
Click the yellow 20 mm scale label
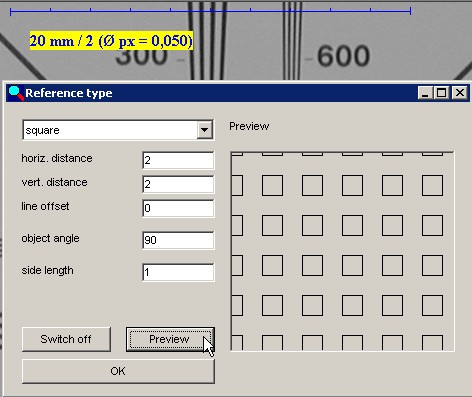click(111, 41)
